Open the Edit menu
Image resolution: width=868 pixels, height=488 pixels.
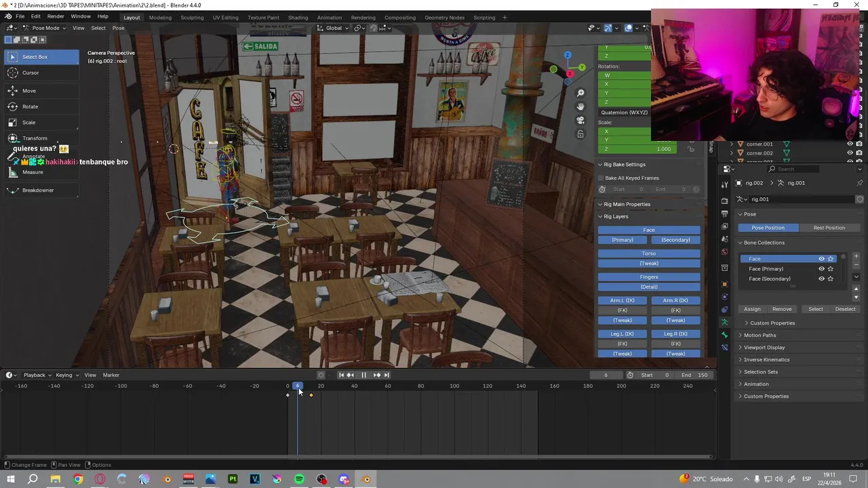[x=35, y=16]
